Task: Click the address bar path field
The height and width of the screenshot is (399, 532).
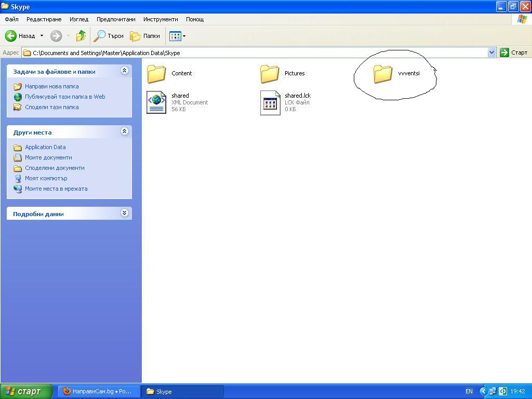Action: [255, 52]
